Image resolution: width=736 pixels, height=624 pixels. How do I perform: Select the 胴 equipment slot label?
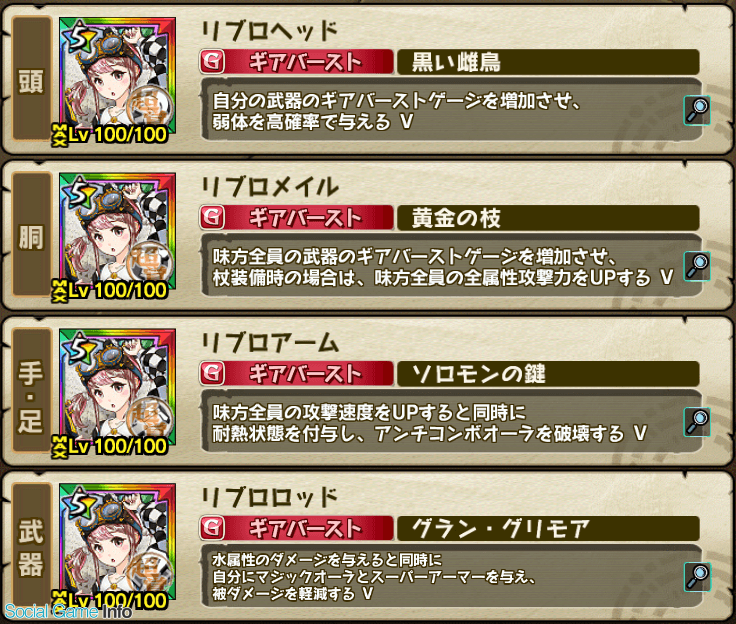31,234
